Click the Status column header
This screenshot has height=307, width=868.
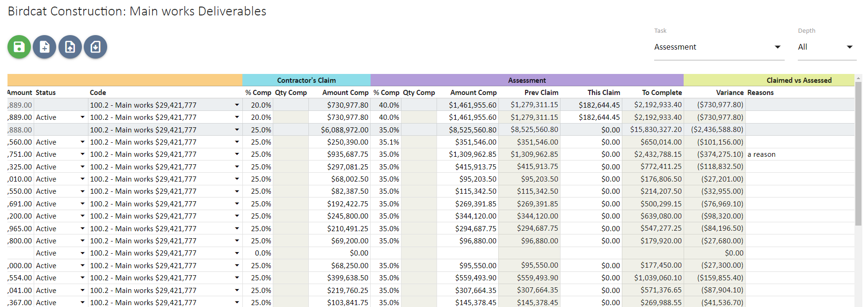click(46, 93)
